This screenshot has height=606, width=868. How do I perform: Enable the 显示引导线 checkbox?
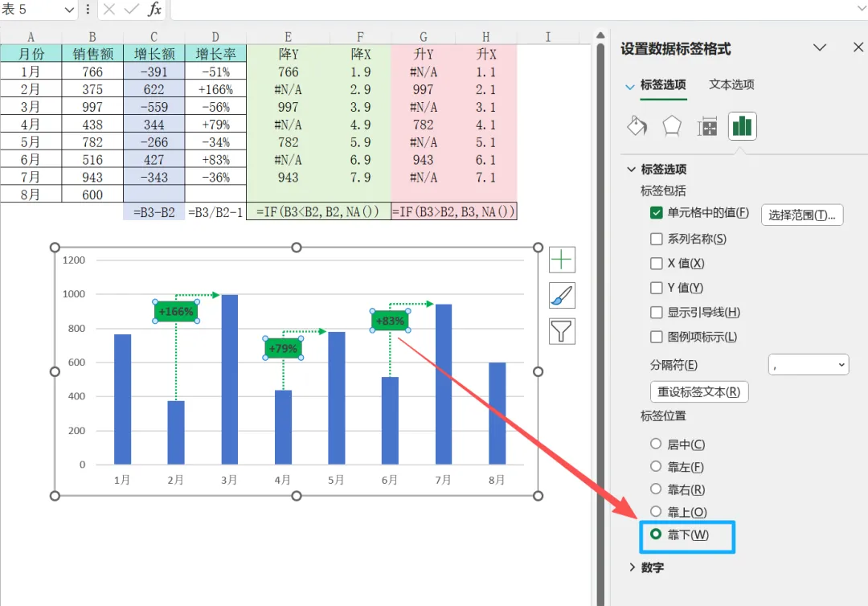pos(656,313)
